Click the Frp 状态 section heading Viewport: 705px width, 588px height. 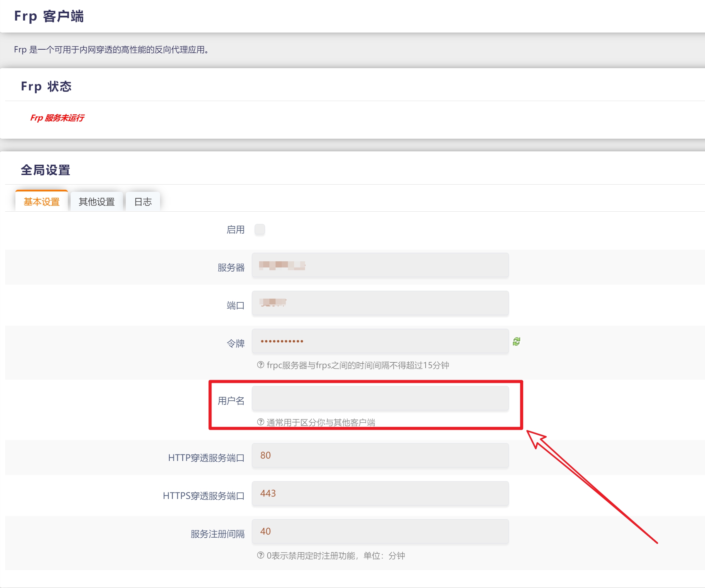[x=46, y=87]
